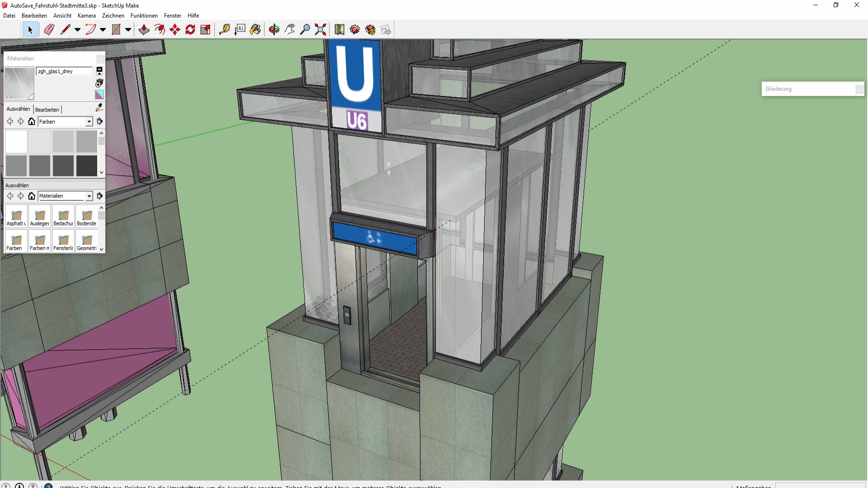Viewport: 868px width, 488px height.
Task: Open Instructor help icon in status bar
Action: [48, 486]
